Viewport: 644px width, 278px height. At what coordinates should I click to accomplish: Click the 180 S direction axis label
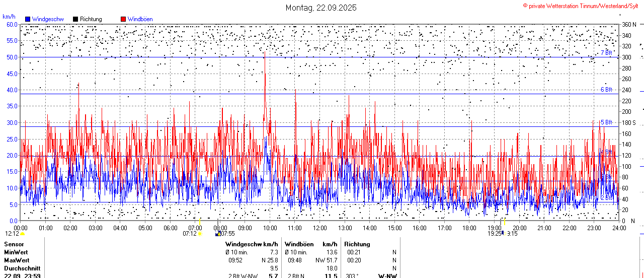coord(629,122)
